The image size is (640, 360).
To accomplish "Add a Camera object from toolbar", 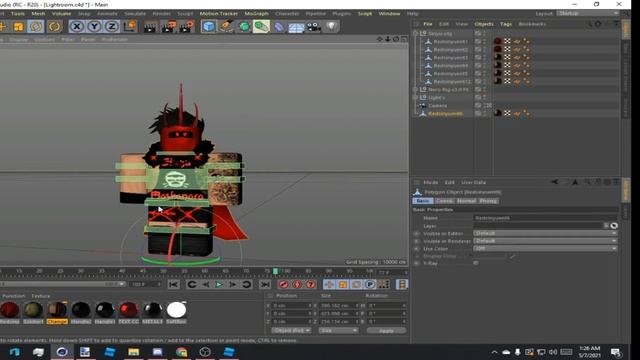I will click(x=313, y=27).
